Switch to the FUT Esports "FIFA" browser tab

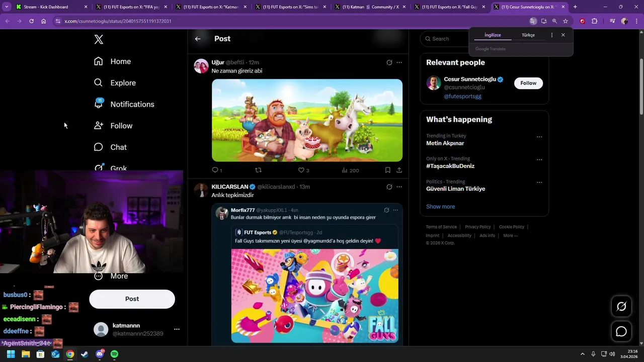tap(132, 7)
